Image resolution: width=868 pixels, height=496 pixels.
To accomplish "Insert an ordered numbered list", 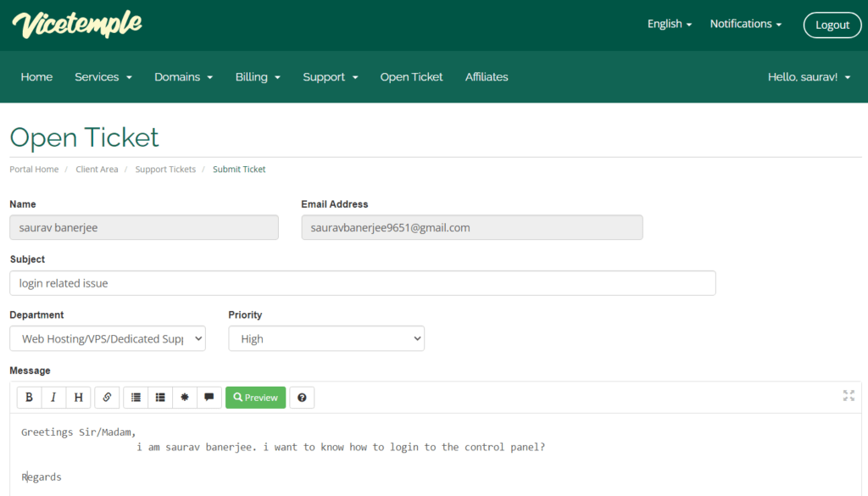I will [160, 398].
